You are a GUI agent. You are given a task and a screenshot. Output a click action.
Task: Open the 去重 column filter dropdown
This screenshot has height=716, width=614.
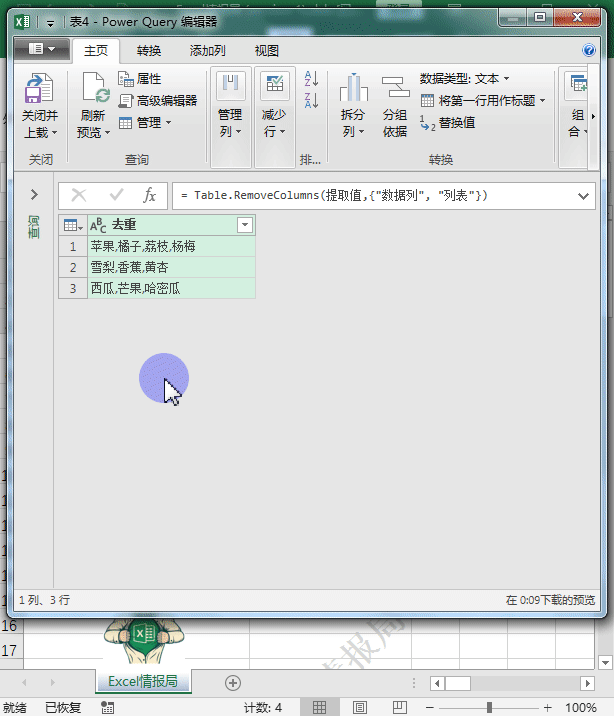pos(244,225)
